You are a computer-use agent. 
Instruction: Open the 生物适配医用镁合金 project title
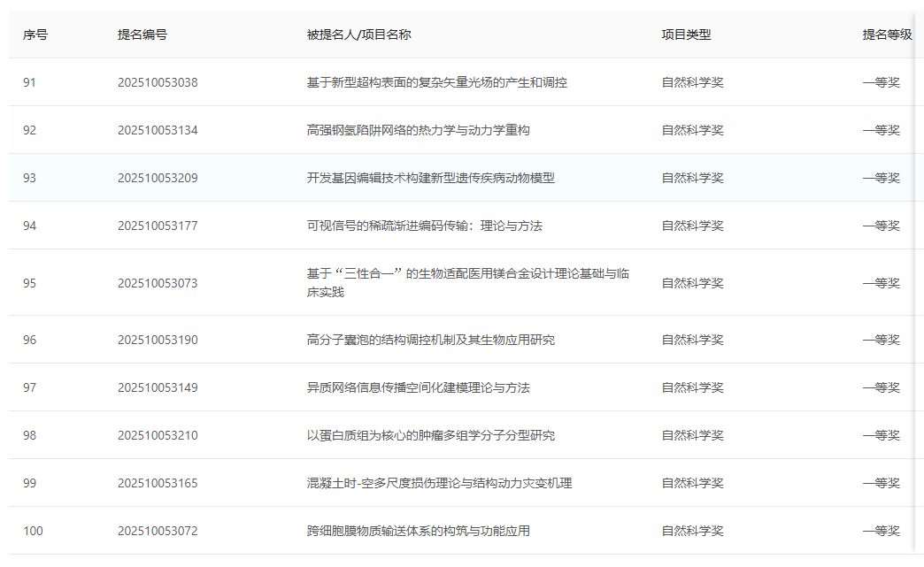pos(467,273)
